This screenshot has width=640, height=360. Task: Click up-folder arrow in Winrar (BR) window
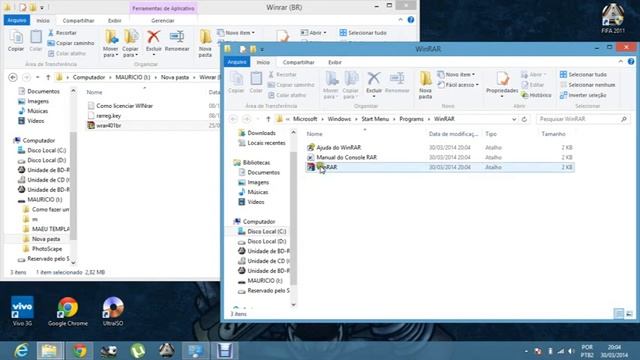pos(48,77)
